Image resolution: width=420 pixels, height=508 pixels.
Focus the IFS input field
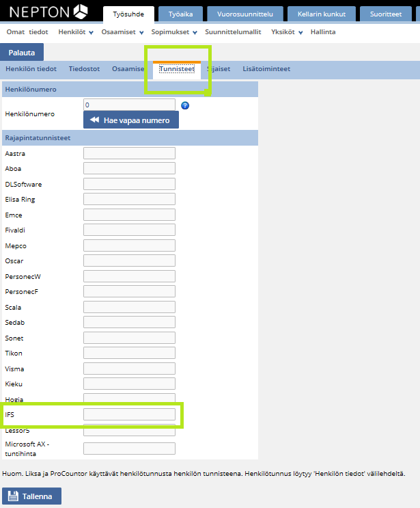130,414
